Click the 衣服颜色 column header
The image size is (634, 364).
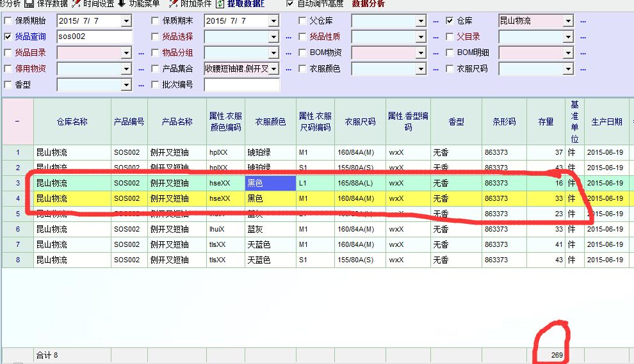click(x=270, y=122)
